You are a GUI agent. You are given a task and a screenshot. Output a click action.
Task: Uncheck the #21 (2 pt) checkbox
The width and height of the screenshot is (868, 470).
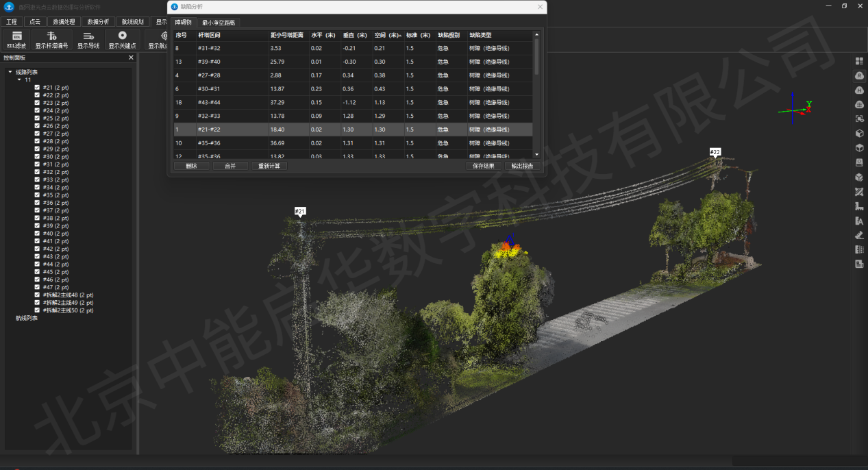(37, 88)
